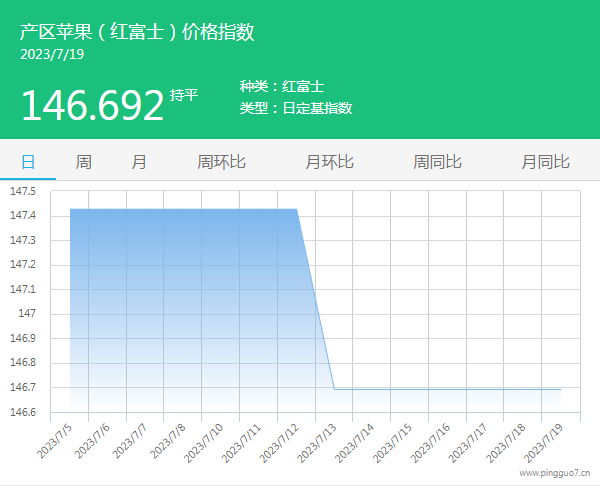
Task: Click the 产区苹果（红富士）价格指数 title
Action: pos(137,32)
